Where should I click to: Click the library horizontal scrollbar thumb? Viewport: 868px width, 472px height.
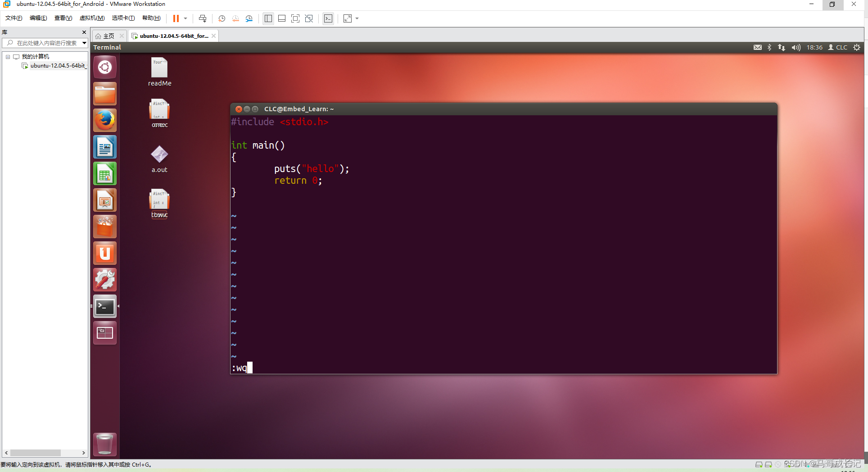pos(36,453)
